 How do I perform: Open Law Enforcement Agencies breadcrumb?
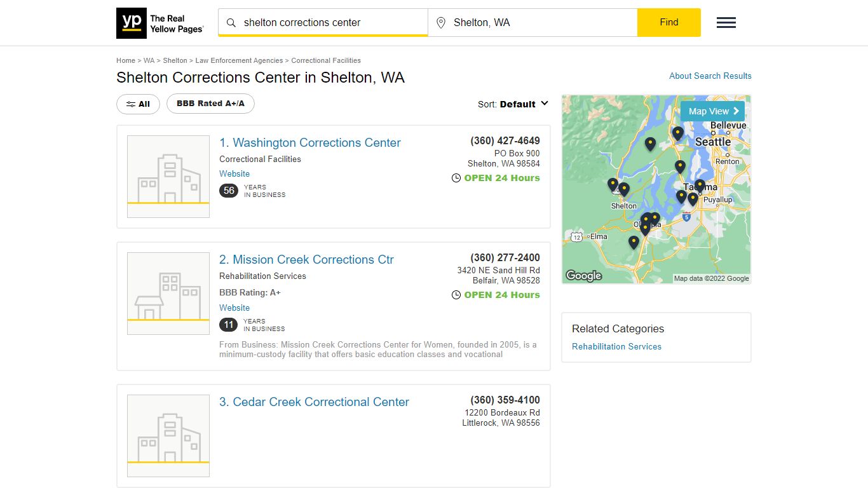pyautogui.click(x=239, y=60)
